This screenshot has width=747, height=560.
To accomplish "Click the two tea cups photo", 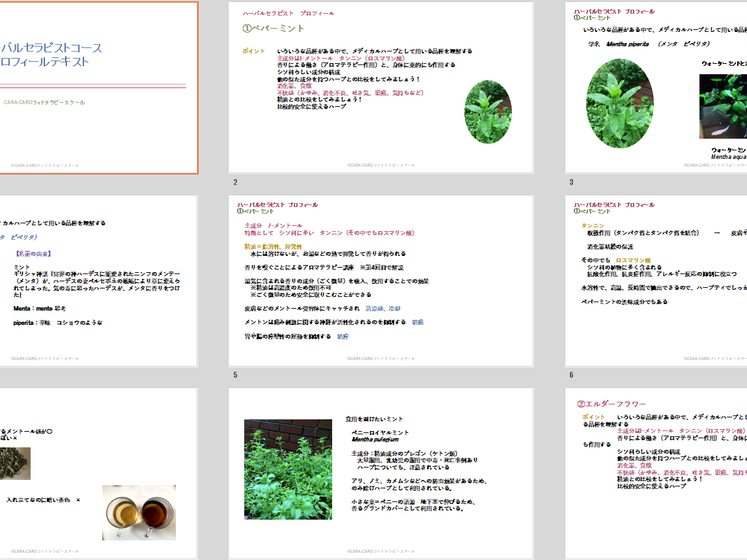I will coord(139,512).
